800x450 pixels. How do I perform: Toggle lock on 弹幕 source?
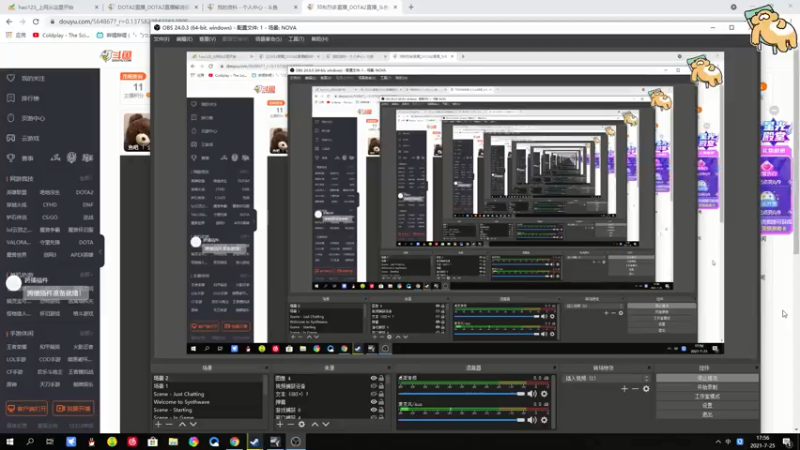click(x=381, y=402)
